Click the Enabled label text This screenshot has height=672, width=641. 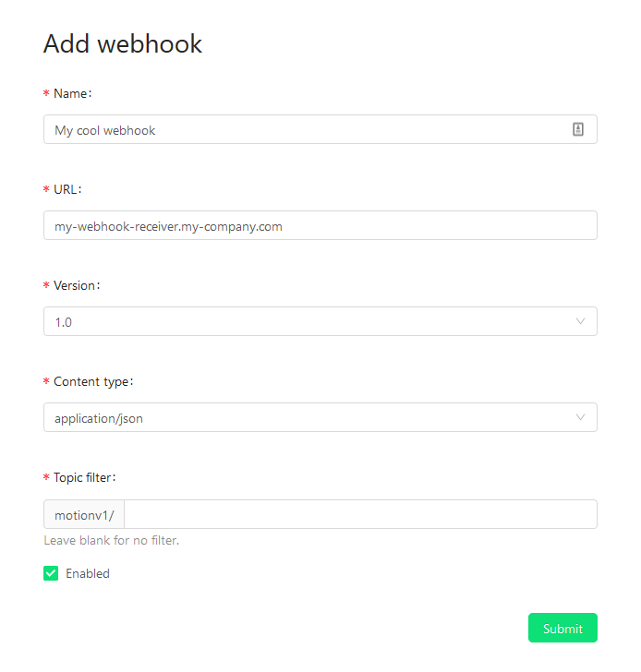(88, 573)
